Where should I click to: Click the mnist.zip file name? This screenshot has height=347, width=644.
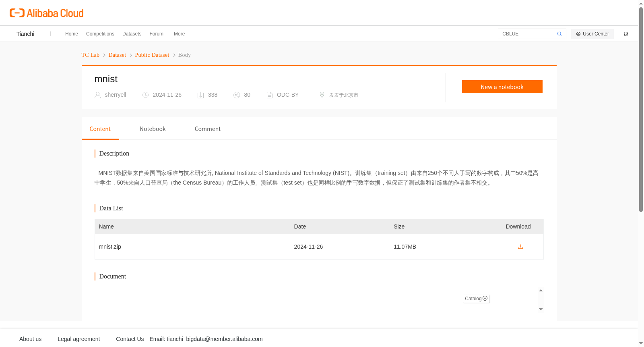click(110, 247)
